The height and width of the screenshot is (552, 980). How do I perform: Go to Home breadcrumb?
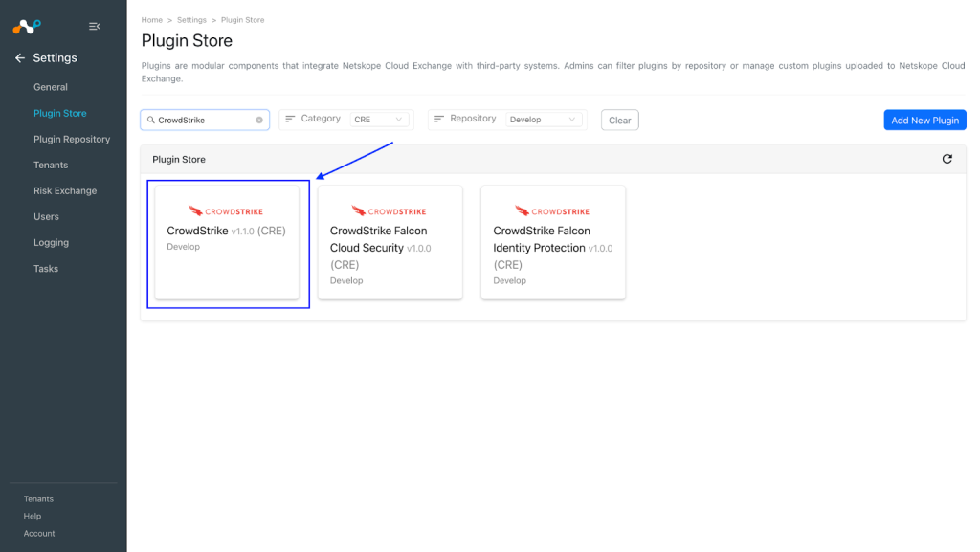pos(152,20)
